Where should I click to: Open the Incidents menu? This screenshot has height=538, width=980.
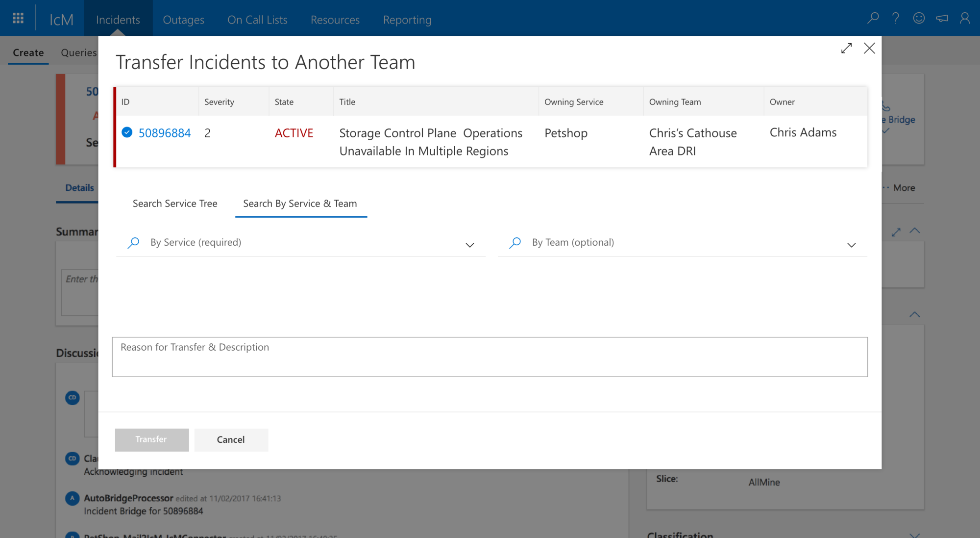click(118, 20)
